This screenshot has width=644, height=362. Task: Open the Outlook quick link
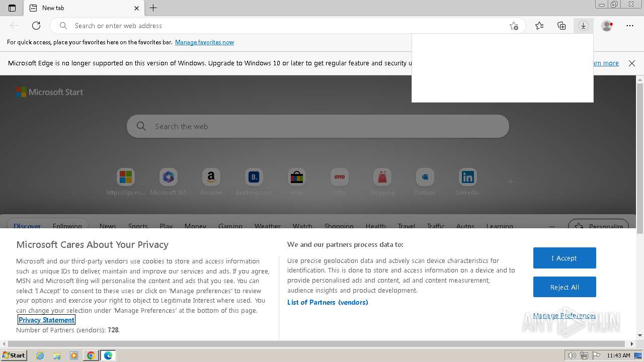[x=425, y=177]
